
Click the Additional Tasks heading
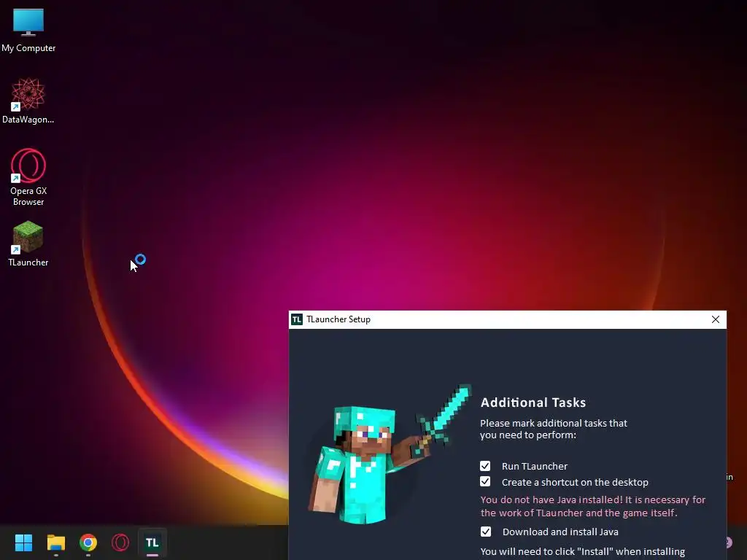click(x=533, y=402)
